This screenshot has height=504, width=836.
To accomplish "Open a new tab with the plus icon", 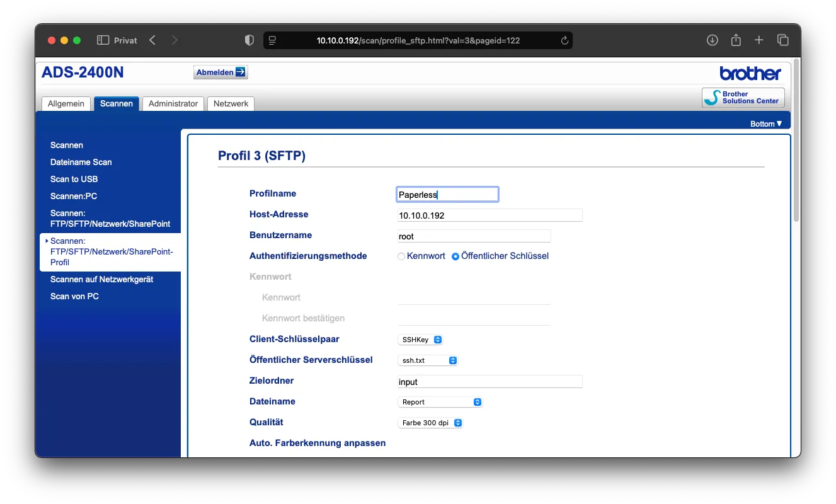I will [x=759, y=40].
